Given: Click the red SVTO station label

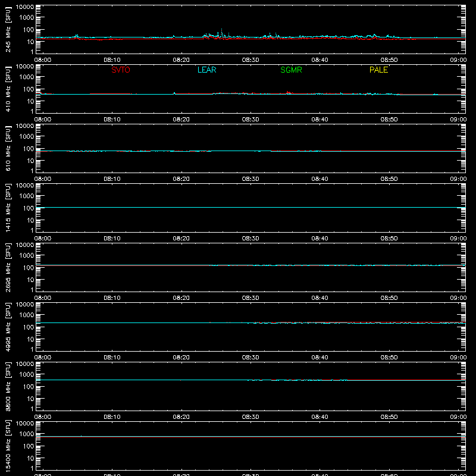Looking at the screenshot, I should click(121, 70).
